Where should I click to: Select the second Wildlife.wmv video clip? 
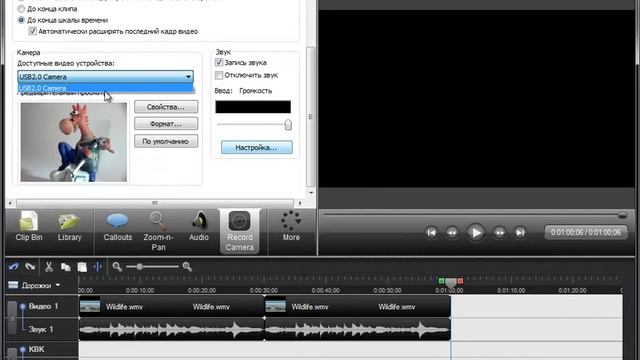pyautogui.click(x=358, y=307)
